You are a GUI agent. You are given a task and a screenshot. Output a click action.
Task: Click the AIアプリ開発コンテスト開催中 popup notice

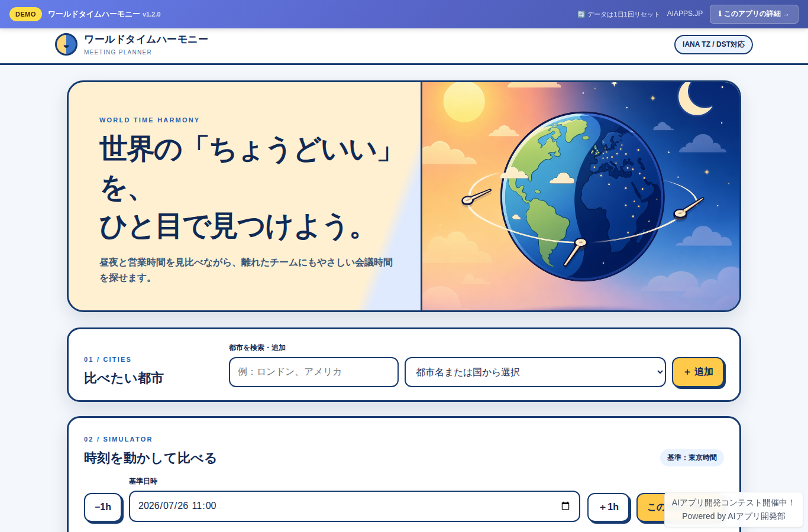pyautogui.click(x=733, y=502)
